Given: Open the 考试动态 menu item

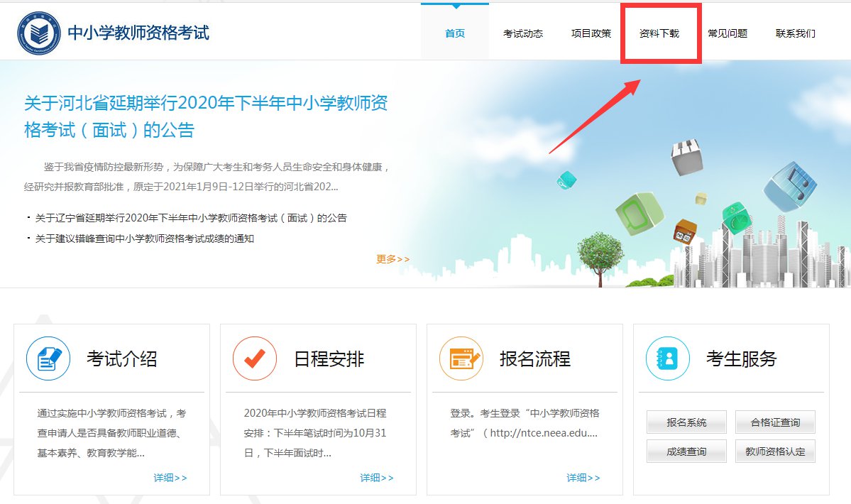Looking at the screenshot, I should pyautogui.click(x=523, y=33).
